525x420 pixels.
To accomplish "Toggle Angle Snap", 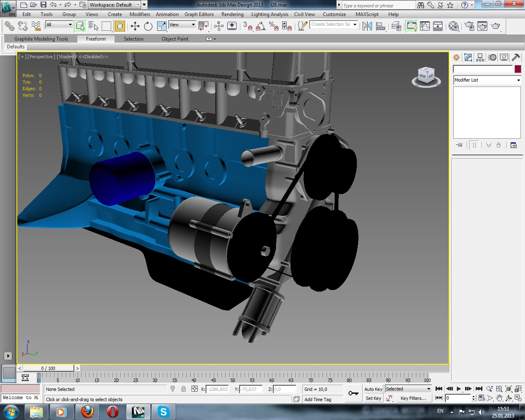I will [260, 26].
